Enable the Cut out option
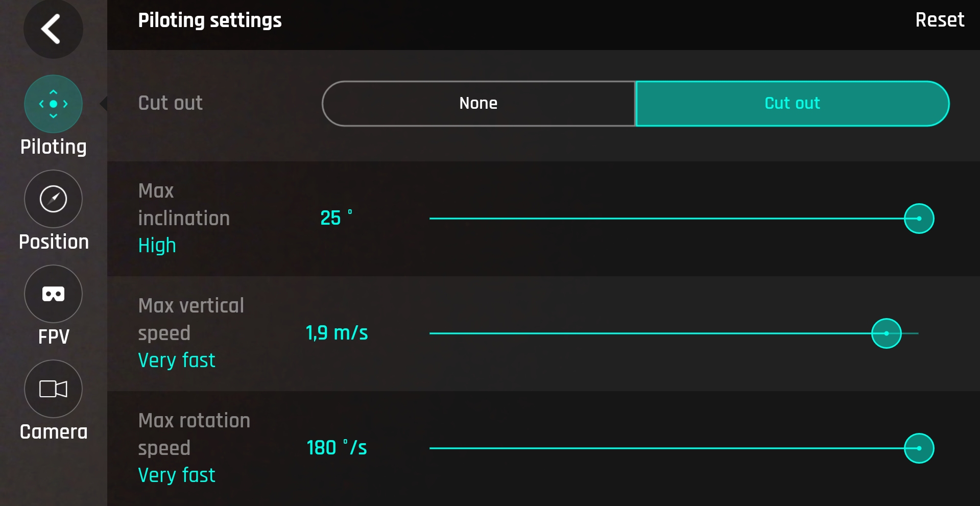 pyautogui.click(x=792, y=104)
